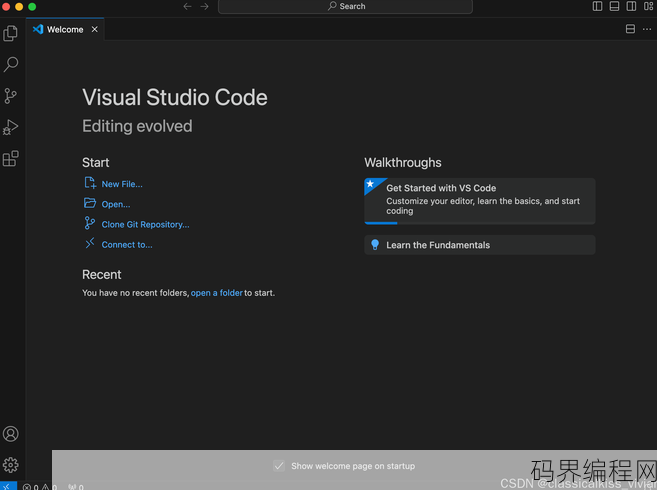Click the Open... link

point(116,205)
